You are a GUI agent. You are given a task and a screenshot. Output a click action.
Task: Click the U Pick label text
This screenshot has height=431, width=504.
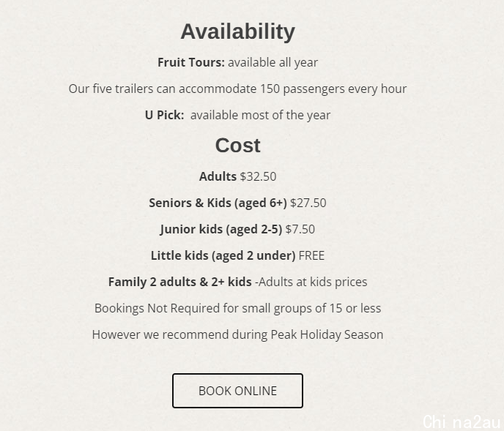pos(165,115)
